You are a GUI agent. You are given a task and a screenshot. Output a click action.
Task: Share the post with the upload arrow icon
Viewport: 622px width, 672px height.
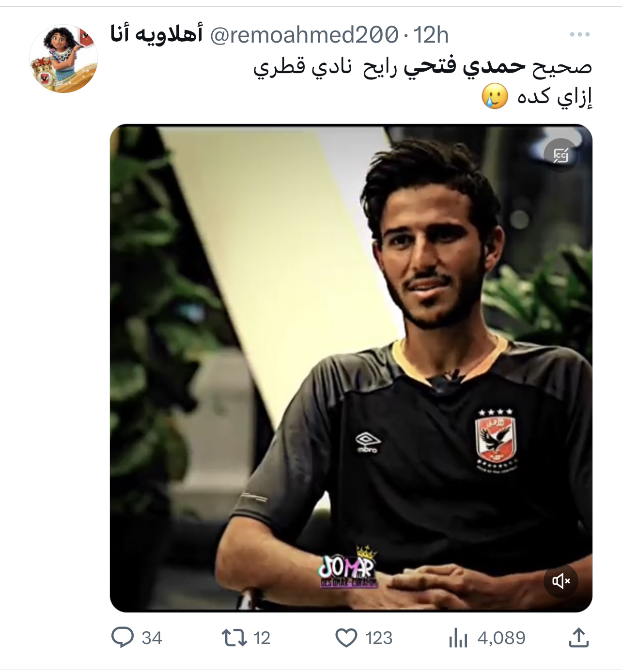[578, 637]
